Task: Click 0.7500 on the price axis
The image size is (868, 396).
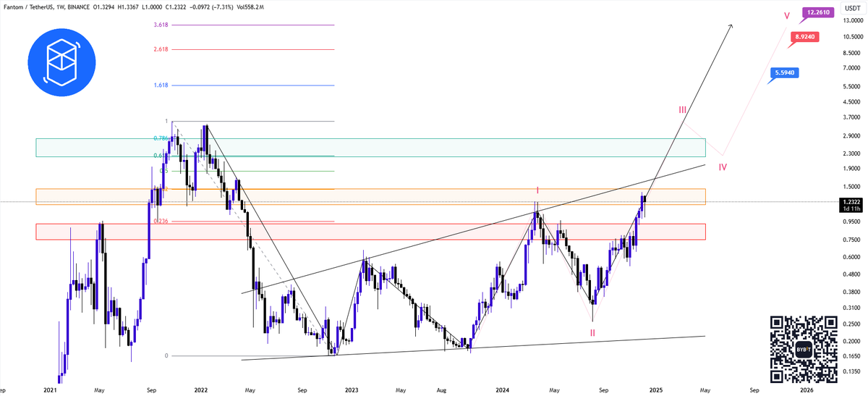Action: (854, 239)
